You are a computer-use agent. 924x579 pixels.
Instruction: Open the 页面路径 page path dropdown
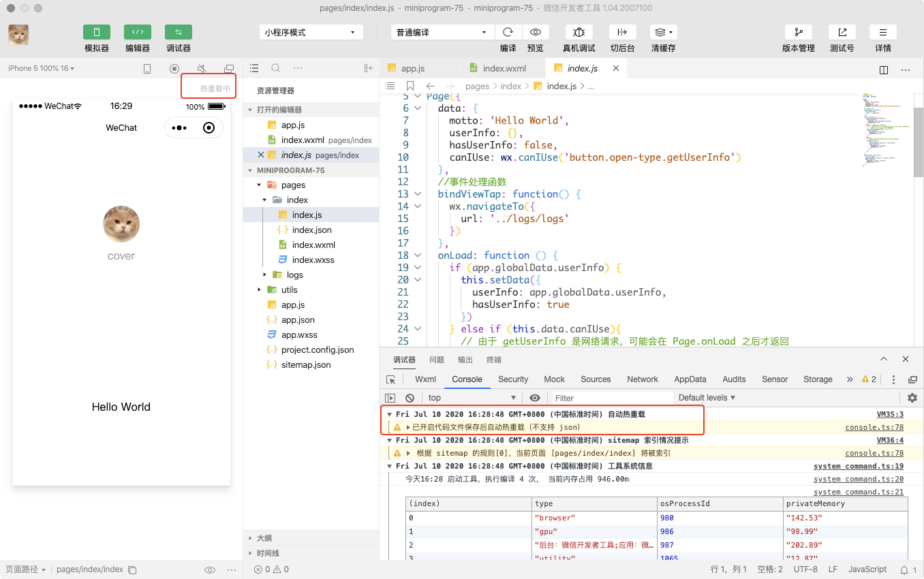click(x=26, y=569)
